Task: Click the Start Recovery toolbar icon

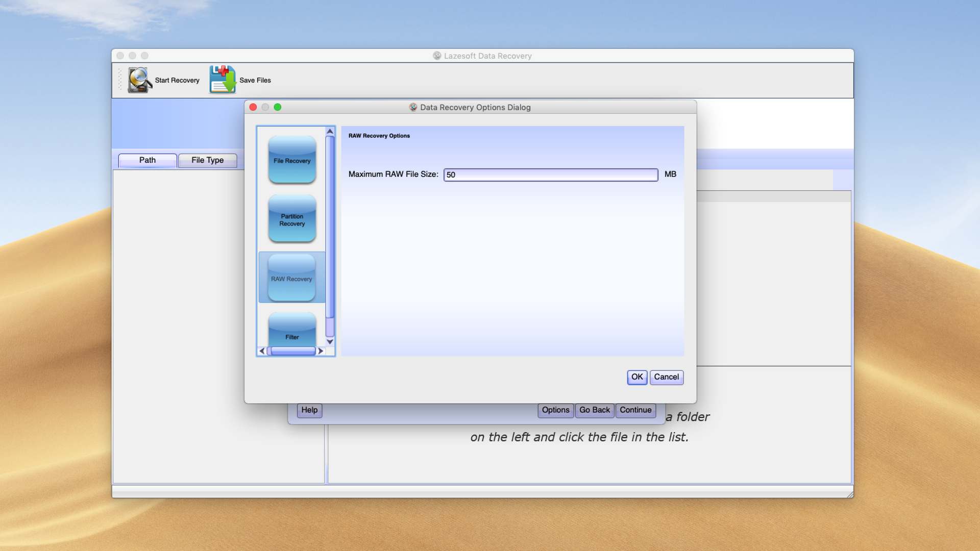Action: pyautogui.click(x=140, y=80)
